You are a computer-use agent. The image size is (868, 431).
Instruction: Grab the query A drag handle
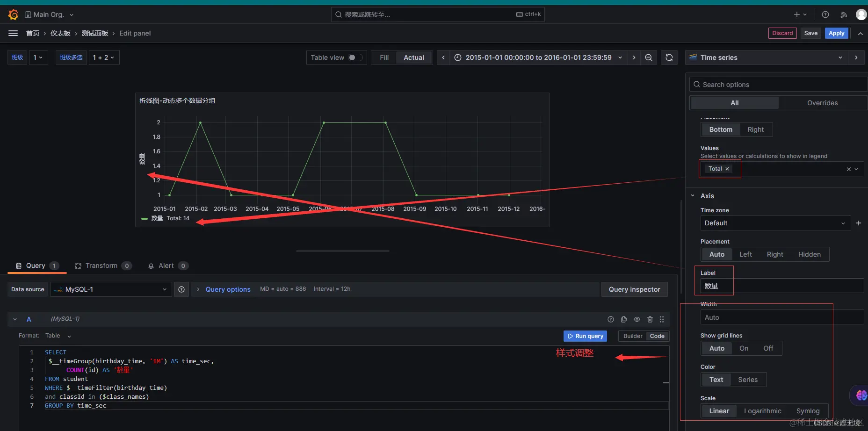(662, 319)
